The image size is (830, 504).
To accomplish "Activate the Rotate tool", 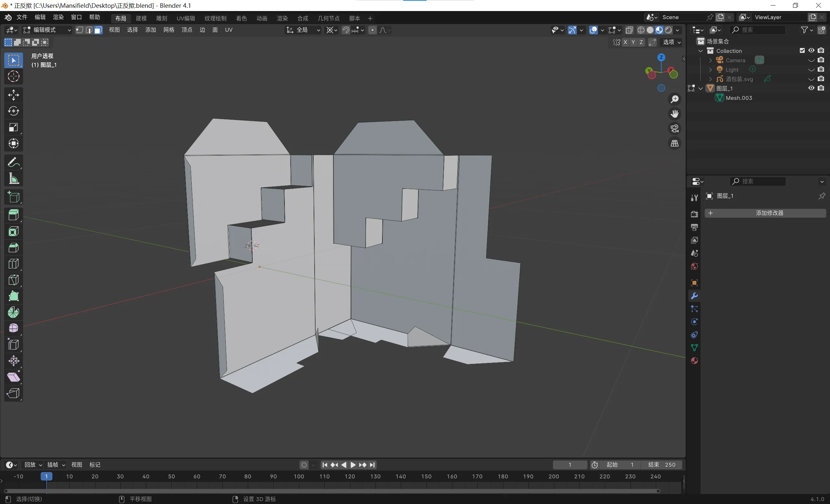I will click(14, 111).
